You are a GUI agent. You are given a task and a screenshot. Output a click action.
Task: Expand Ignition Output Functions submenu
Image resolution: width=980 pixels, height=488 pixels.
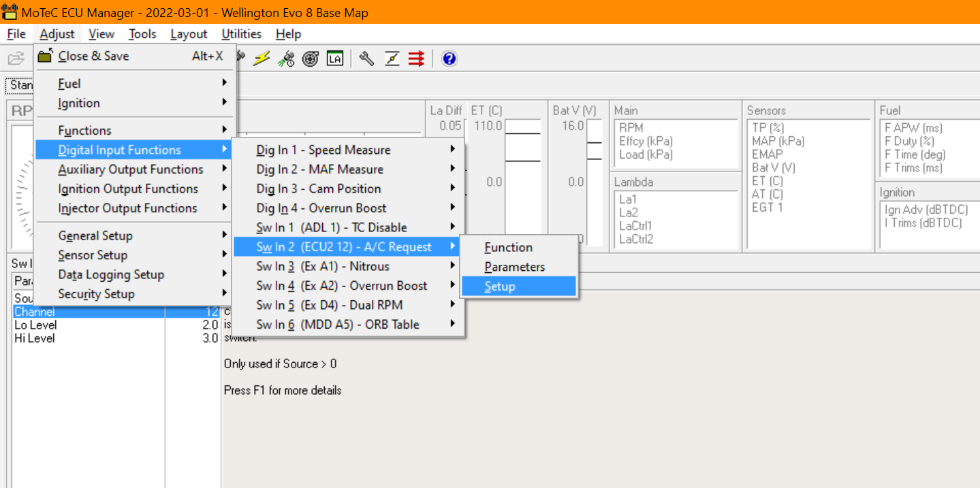click(135, 189)
